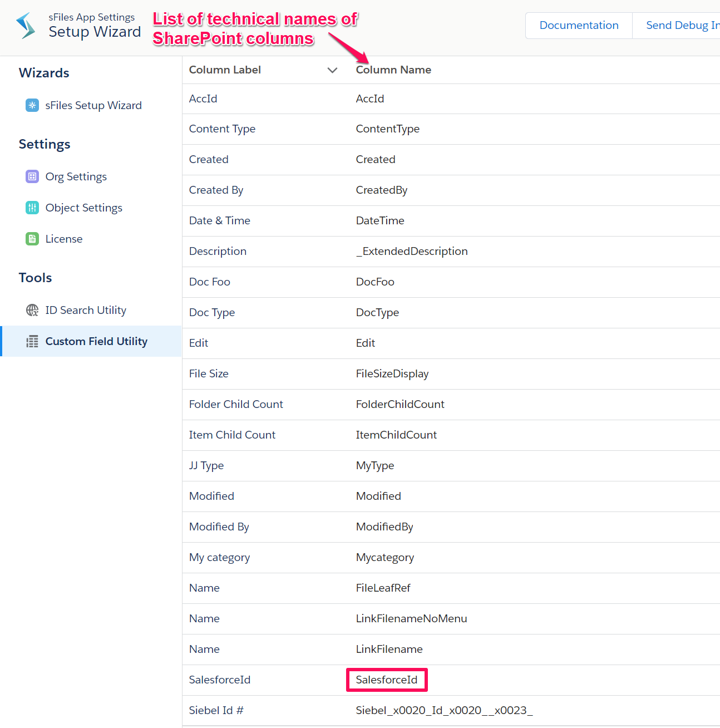This screenshot has height=728, width=720.
Task: Sort by Column Name header
Action: pos(393,70)
